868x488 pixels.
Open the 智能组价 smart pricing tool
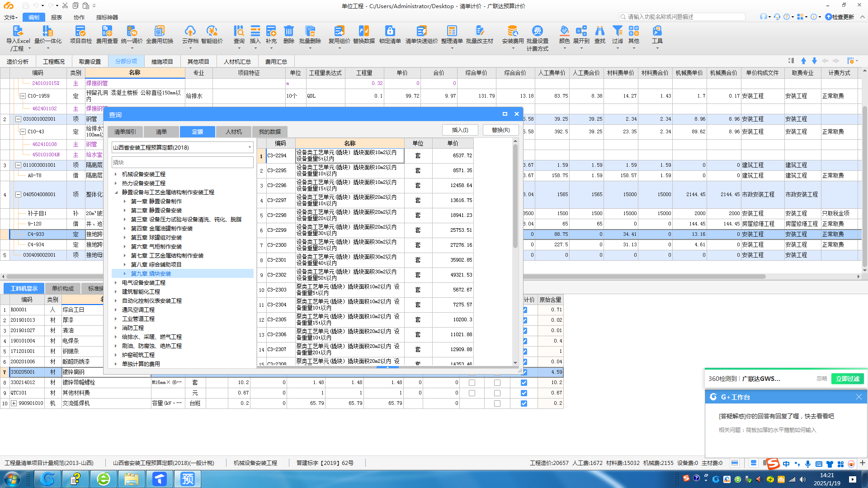coord(212,32)
